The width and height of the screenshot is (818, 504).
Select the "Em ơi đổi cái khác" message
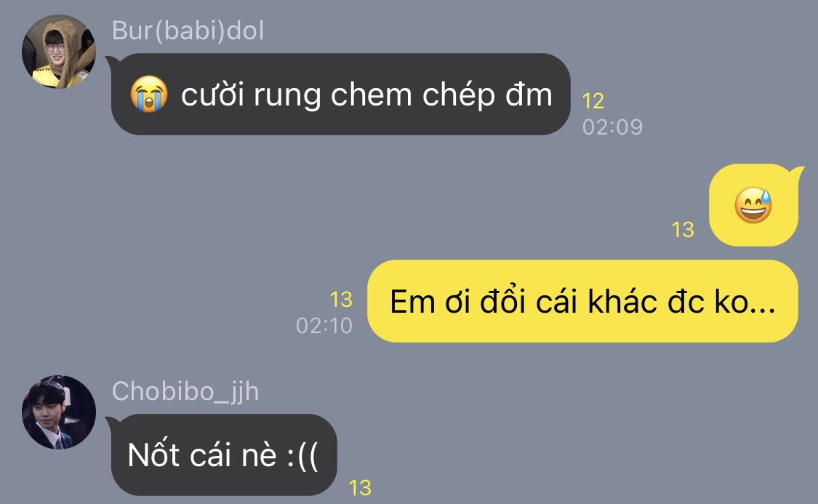point(582,302)
